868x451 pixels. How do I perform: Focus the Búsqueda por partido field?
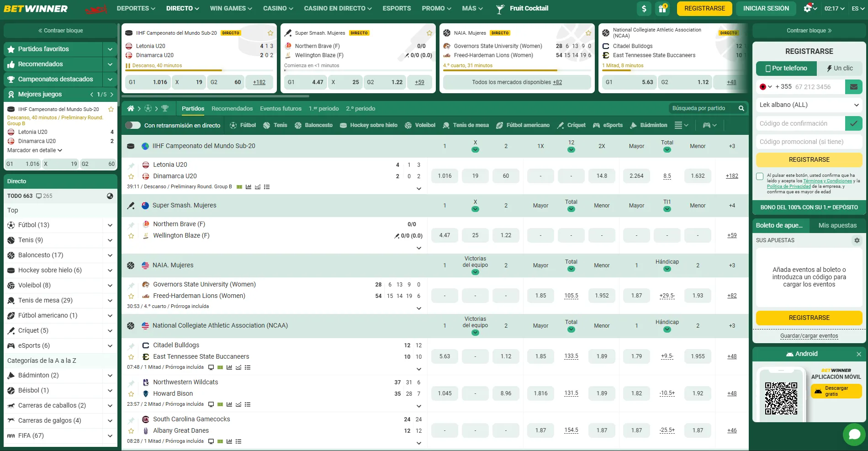pyautogui.click(x=703, y=108)
